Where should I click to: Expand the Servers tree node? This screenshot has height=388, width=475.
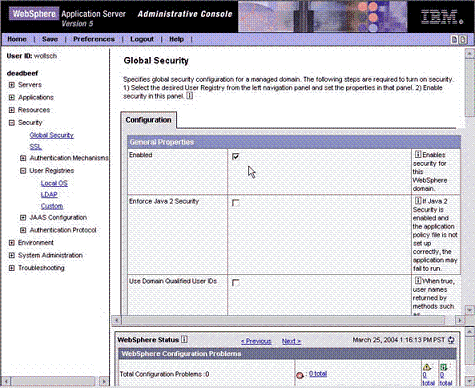(x=12, y=85)
